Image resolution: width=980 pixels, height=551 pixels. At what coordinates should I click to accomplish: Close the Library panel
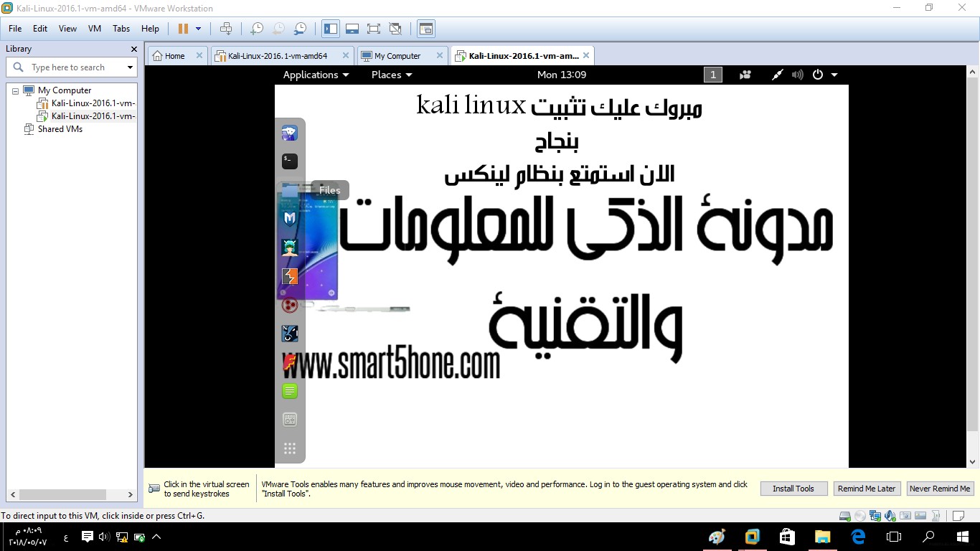click(133, 49)
